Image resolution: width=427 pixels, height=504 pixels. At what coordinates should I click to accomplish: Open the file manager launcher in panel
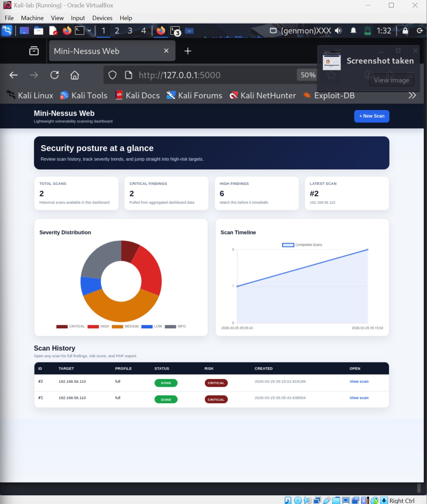coord(39,31)
